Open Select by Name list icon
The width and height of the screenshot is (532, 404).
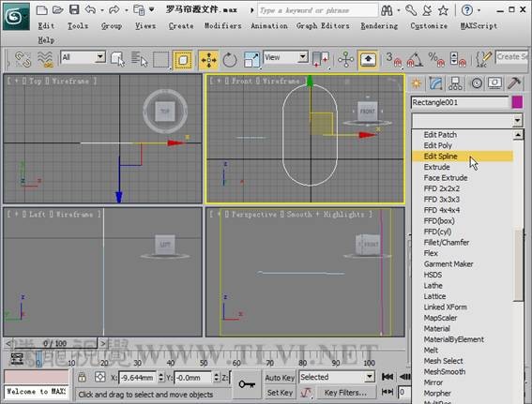click(140, 59)
